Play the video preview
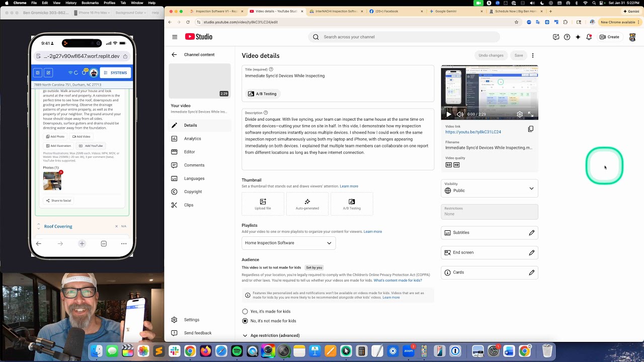 pyautogui.click(x=449, y=114)
